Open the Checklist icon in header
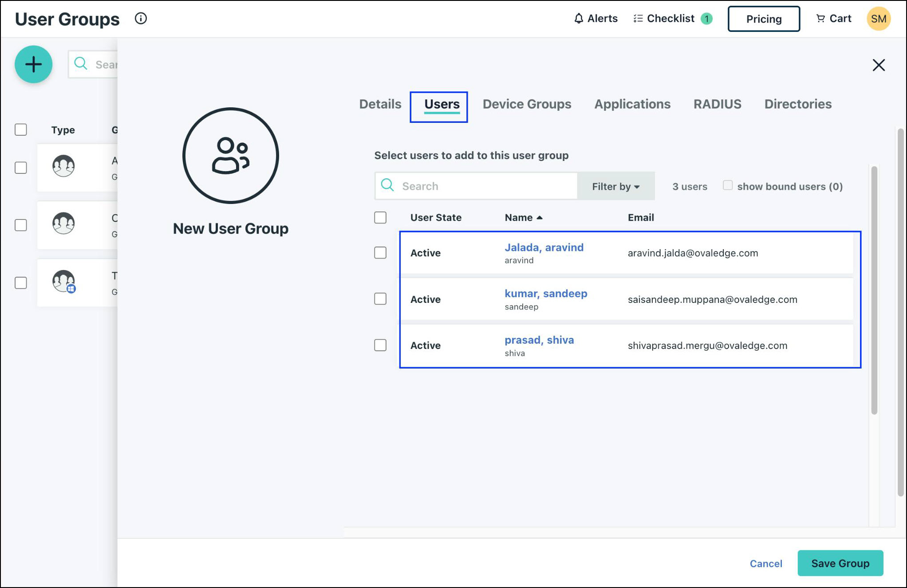The image size is (907, 588). [x=638, y=19]
